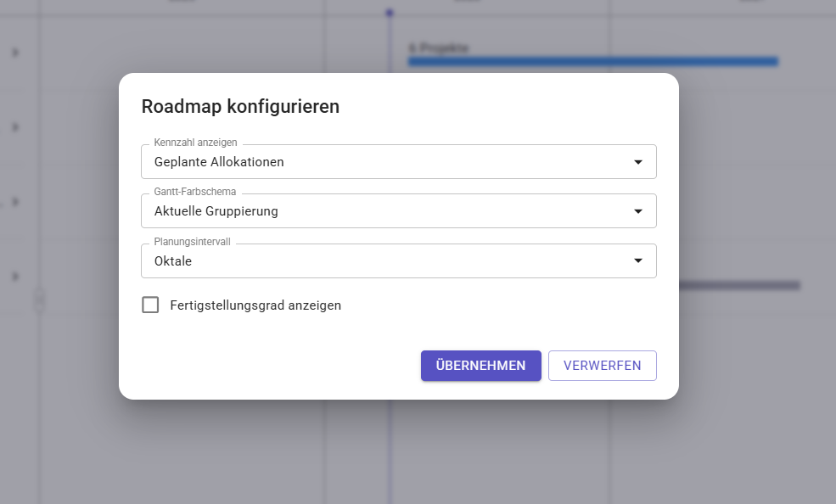Apply settings with the ÜBERNEHMEN button
836x504 pixels.
pyautogui.click(x=480, y=365)
